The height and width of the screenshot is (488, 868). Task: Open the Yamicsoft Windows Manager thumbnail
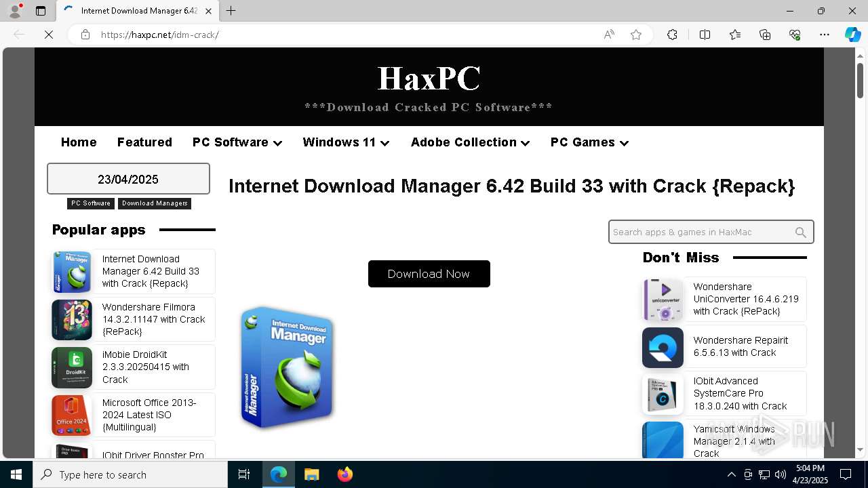point(663,441)
